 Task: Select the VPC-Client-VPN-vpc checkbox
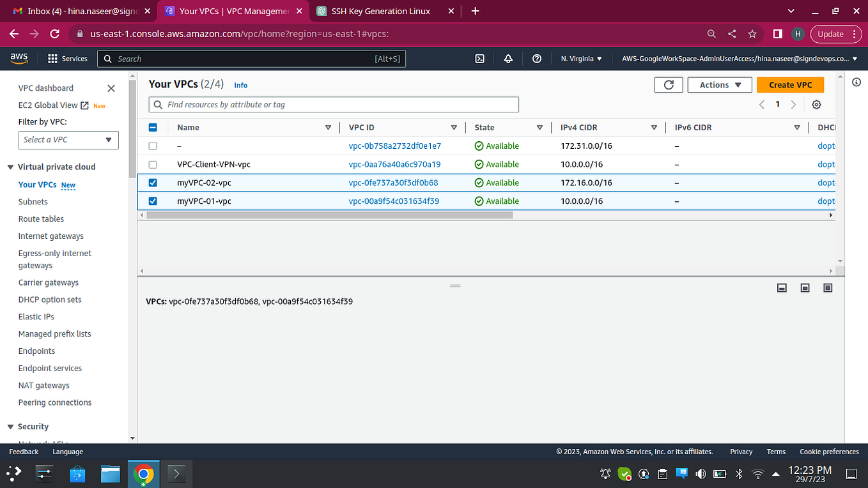153,164
